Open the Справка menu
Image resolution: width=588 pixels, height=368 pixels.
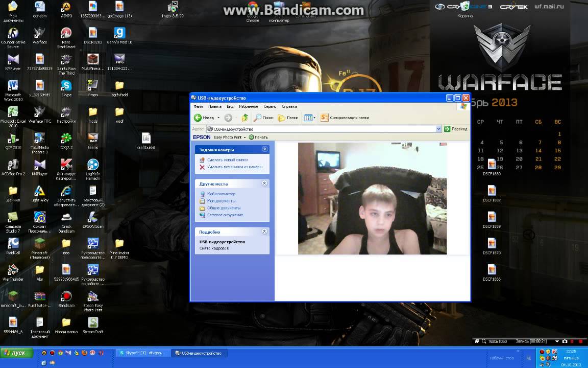[289, 107]
